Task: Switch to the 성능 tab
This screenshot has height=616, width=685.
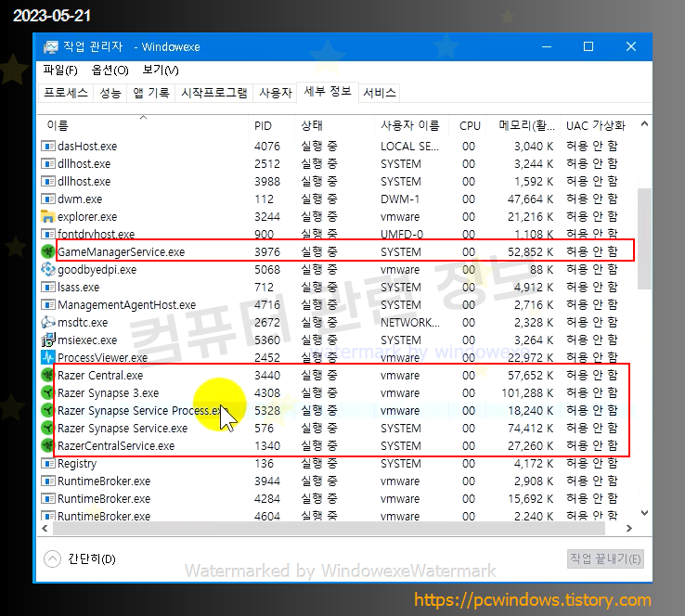Action: pyautogui.click(x=110, y=93)
